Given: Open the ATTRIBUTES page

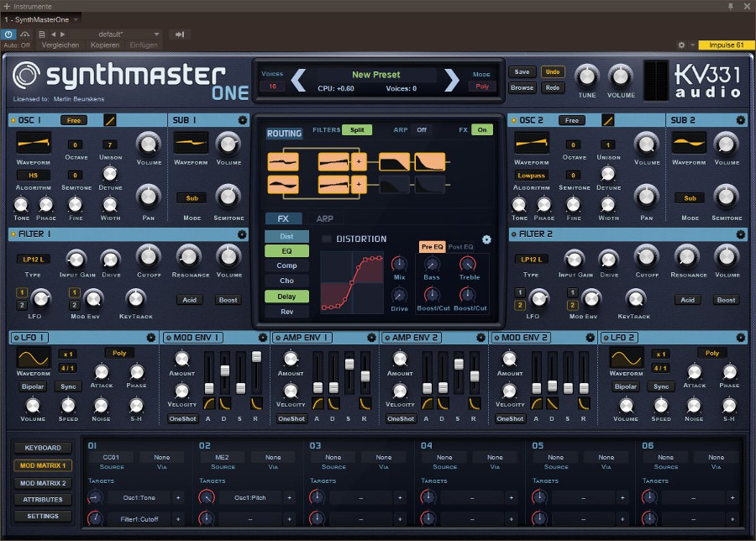Looking at the screenshot, I should point(43,500).
